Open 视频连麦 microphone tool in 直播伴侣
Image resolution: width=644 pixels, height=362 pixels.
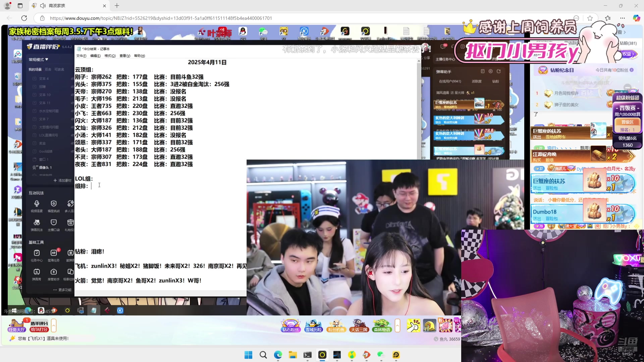(37, 206)
